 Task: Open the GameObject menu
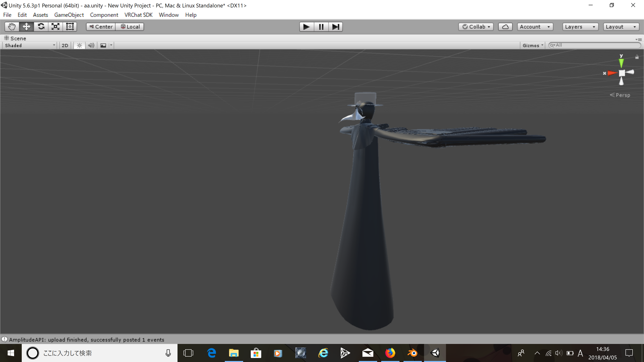(69, 15)
